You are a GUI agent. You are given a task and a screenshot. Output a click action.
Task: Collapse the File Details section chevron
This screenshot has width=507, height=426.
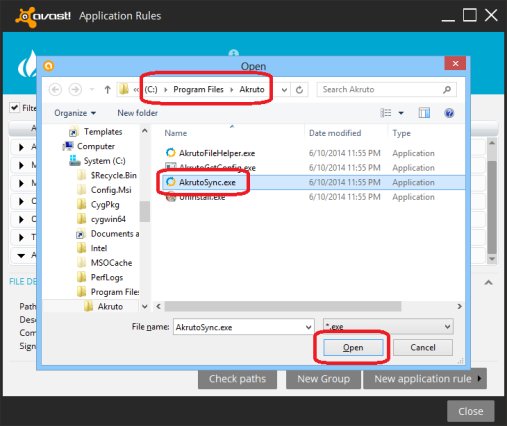(x=489, y=283)
